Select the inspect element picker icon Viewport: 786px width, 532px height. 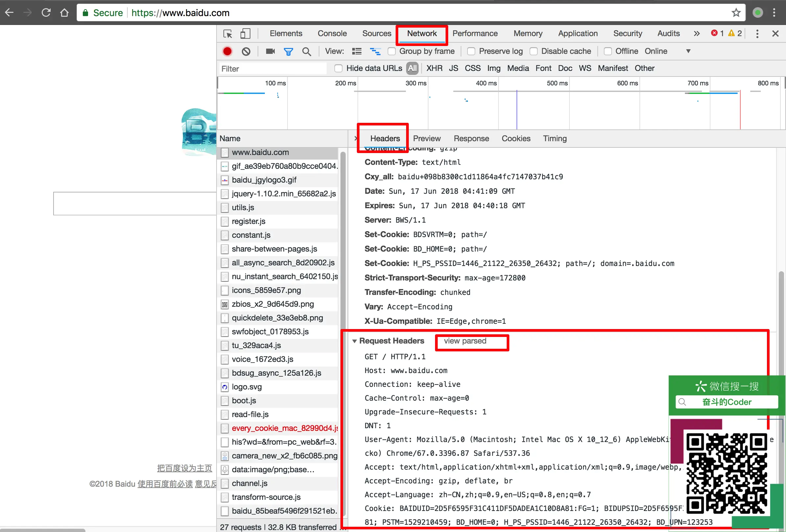pyautogui.click(x=228, y=34)
